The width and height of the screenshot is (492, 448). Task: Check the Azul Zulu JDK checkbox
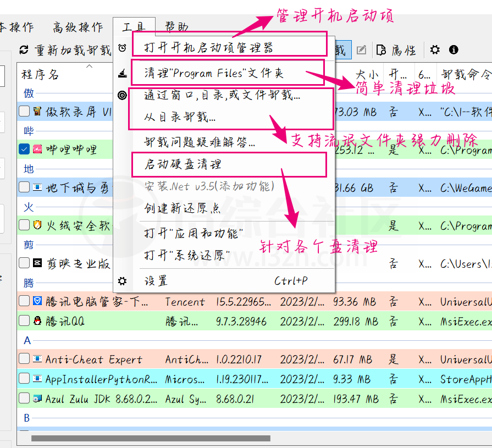tap(24, 399)
